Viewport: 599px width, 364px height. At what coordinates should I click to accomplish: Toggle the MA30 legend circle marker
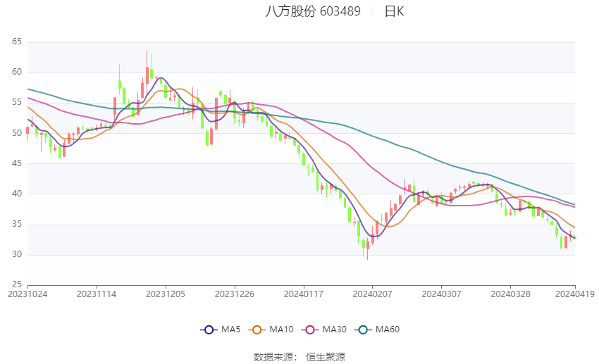click(x=310, y=330)
